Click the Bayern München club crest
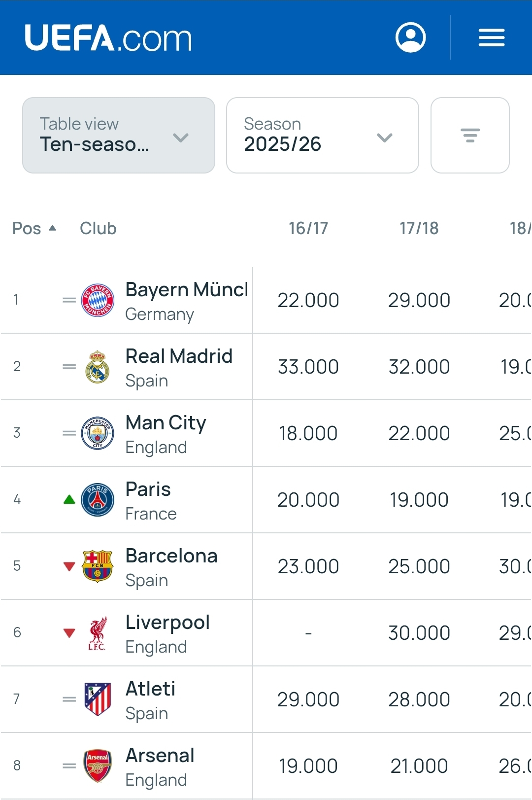The image size is (532, 800). (98, 300)
